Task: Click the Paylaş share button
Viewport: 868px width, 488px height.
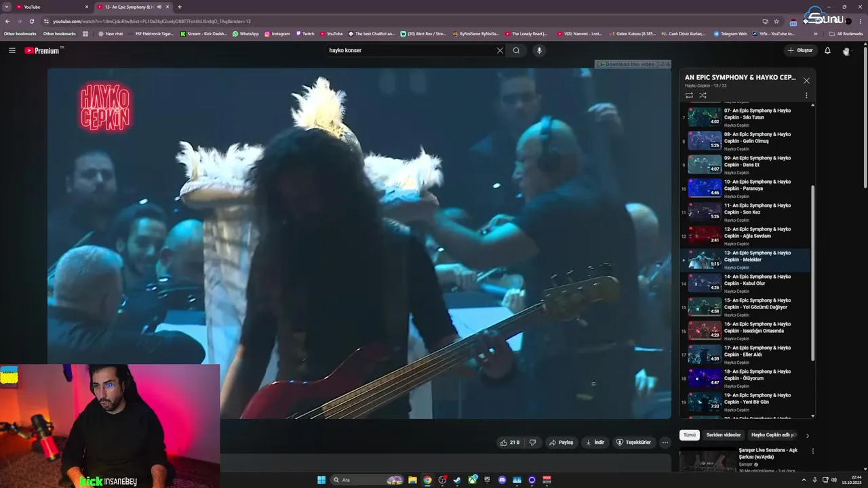Action: click(x=561, y=442)
